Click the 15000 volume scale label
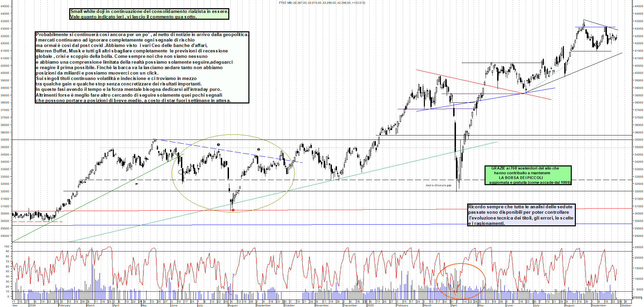The image size is (644, 307). click(x=638, y=268)
